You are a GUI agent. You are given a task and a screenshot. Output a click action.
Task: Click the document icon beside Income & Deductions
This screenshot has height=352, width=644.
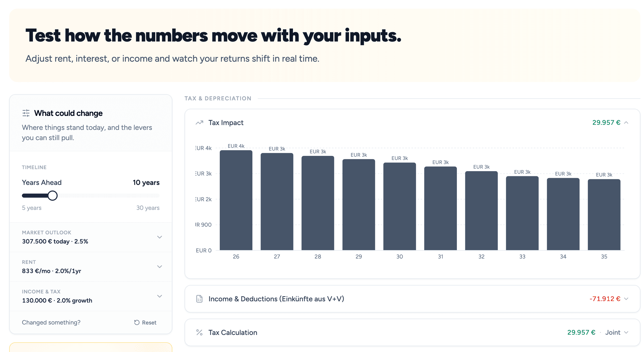pyautogui.click(x=199, y=299)
